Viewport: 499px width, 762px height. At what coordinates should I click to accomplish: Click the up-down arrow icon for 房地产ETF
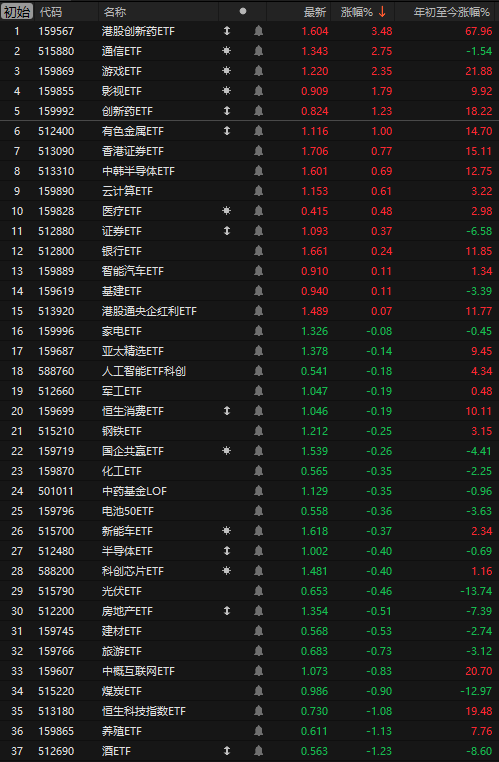pos(226,611)
